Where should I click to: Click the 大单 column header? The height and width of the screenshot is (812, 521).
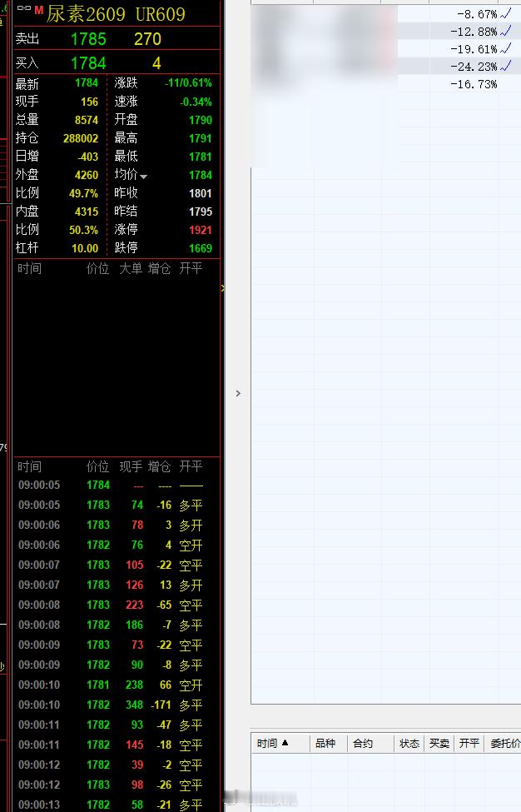[x=131, y=268]
